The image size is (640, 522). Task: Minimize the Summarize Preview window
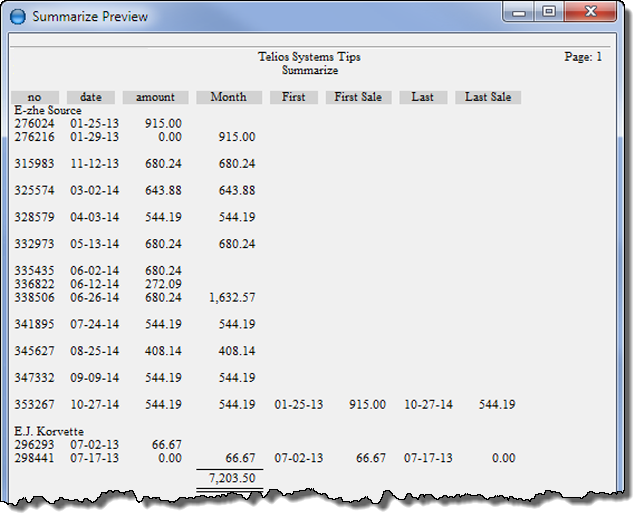coord(519,13)
